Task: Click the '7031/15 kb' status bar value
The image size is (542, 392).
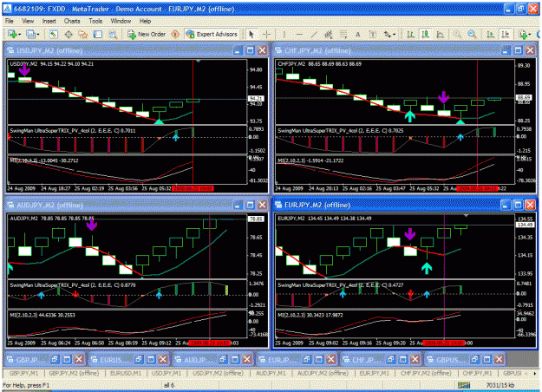Action: click(500, 385)
